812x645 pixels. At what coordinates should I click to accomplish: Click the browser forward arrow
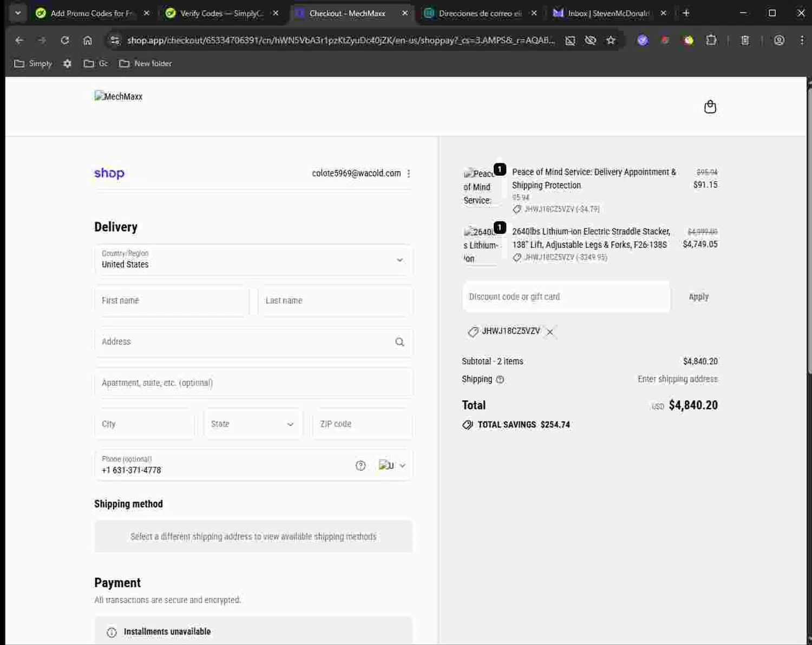click(42, 40)
